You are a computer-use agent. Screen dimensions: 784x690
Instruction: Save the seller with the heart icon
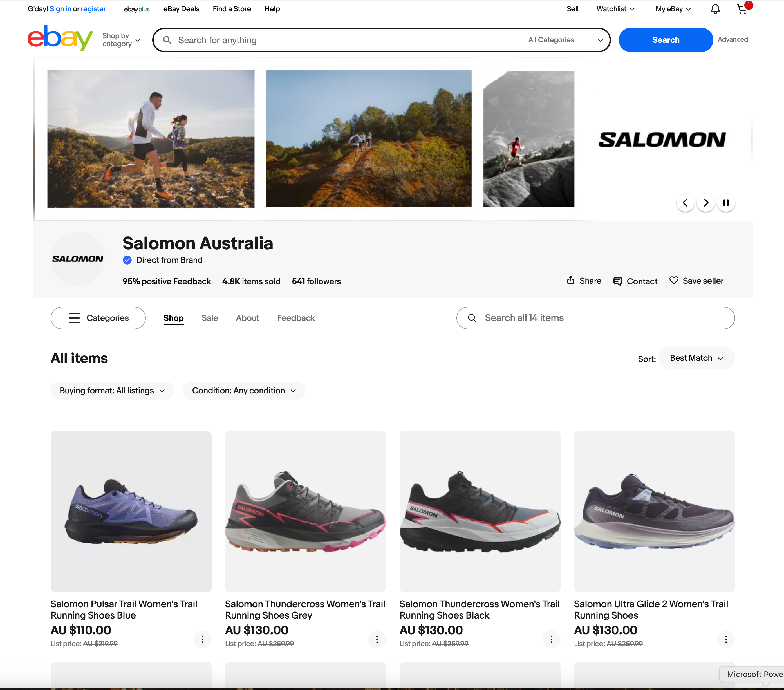(x=696, y=281)
